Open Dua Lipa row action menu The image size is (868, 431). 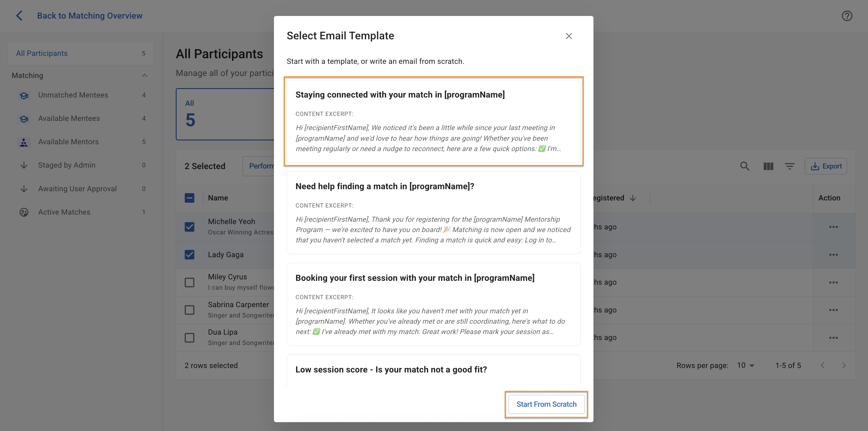point(833,338)
